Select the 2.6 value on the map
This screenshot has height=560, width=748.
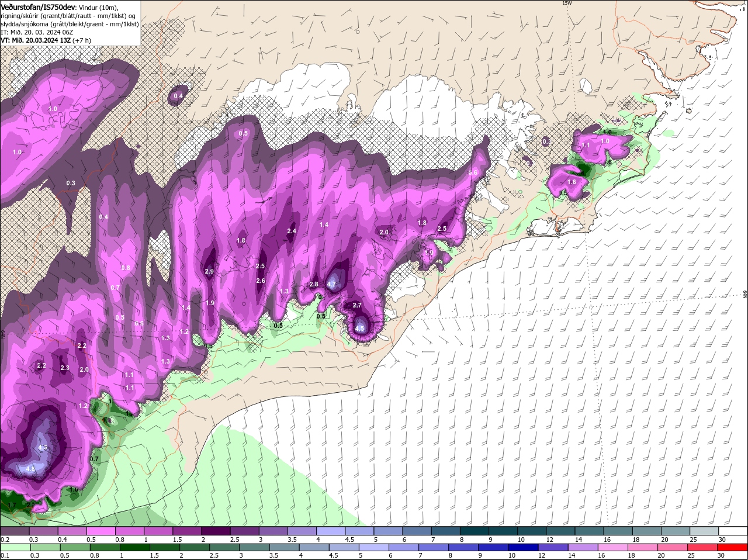pyautogui.click(x=261, y=281)
